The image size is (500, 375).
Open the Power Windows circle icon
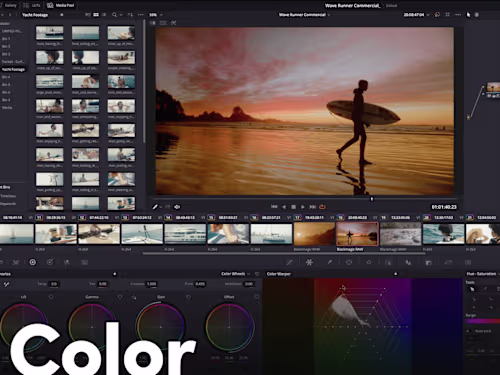point(349,262)
